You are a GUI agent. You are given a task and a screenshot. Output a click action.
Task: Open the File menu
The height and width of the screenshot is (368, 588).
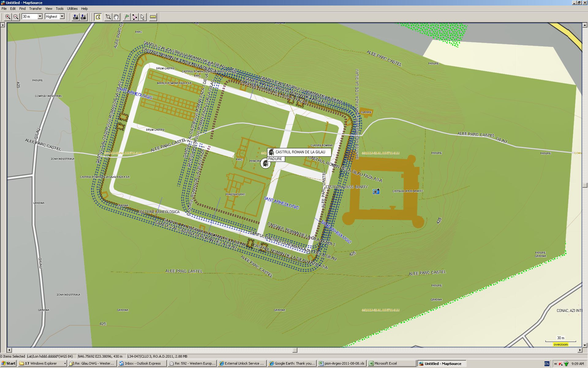[x=4, y=9]
